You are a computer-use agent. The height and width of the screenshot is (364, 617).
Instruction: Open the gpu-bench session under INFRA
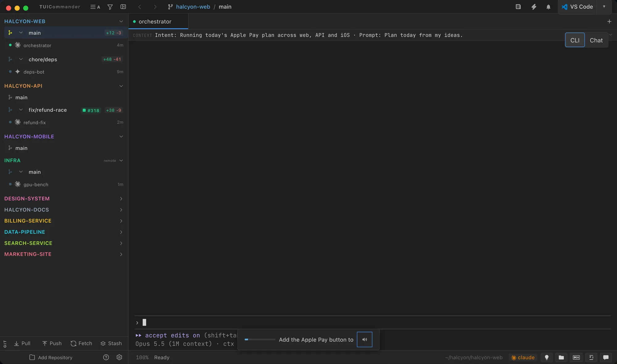coord(64,185)
